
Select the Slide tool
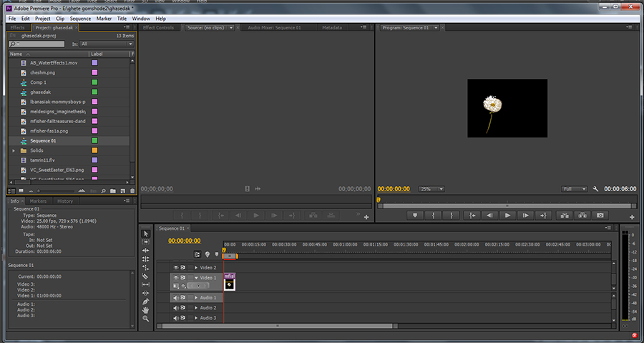coord(146,293)
